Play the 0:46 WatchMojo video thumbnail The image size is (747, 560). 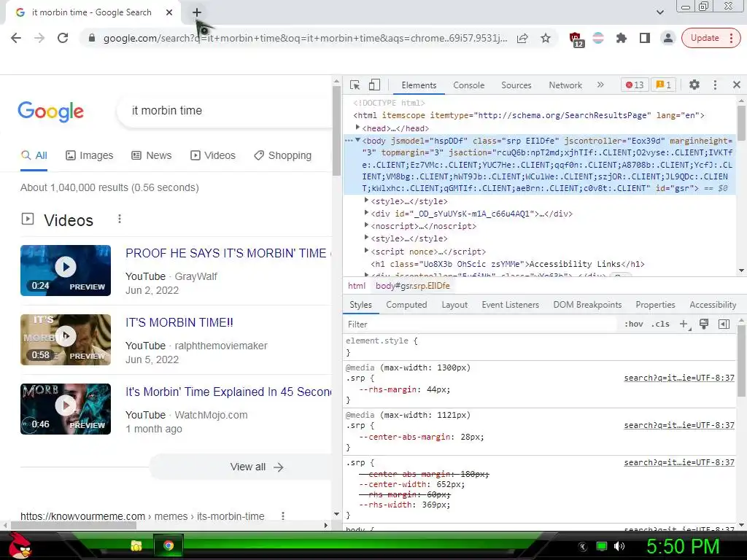[x=66, y=409]
